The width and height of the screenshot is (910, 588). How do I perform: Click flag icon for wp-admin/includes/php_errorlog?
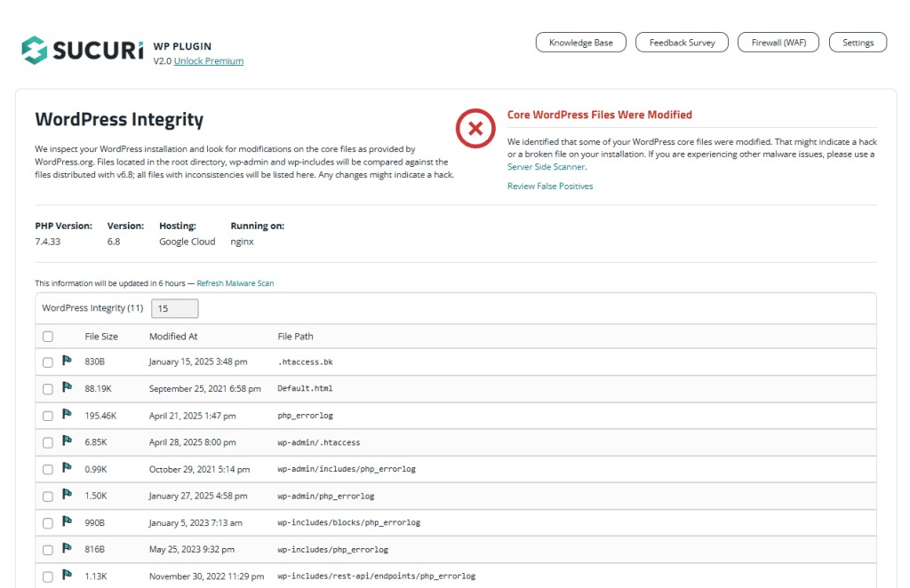(68, 468)
